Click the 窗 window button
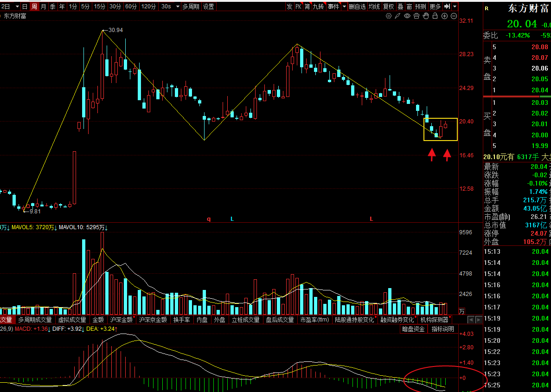Viewport: 551px width, 392px height. click(410, 6)
